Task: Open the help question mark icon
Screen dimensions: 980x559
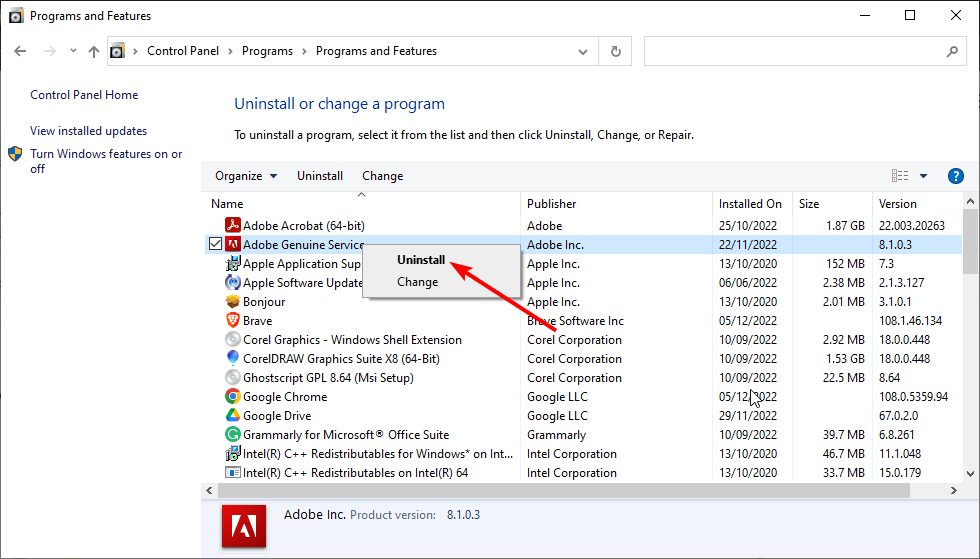Action: pyautogui.click(x=955, y=176)
